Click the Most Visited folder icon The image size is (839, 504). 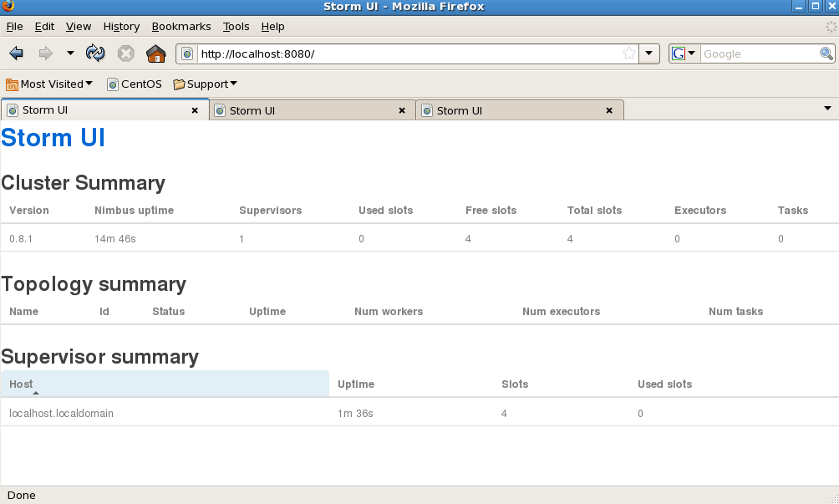pyautogui.click(x=12, y=84)
